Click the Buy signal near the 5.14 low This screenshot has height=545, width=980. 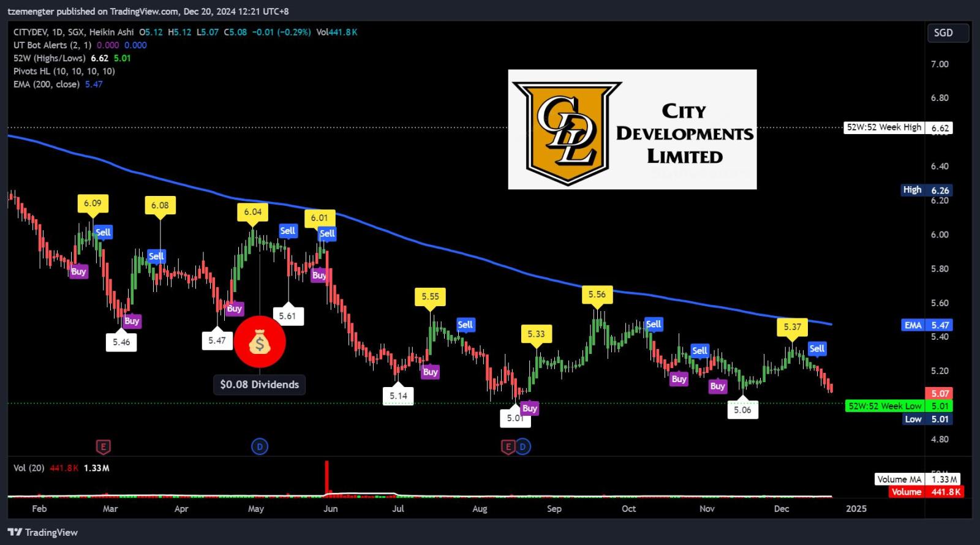pyautogui.click(x=431, y=372)
